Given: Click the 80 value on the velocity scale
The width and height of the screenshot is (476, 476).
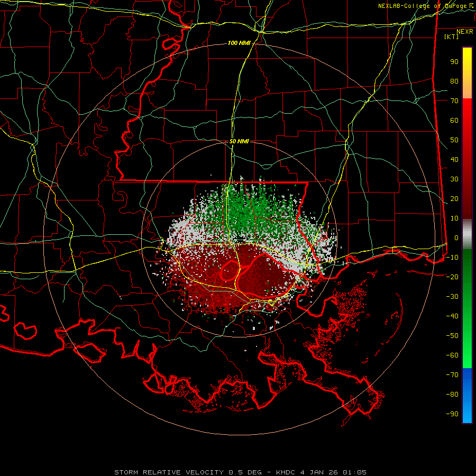Looking at the screenshot, I should click(x=454, y=81).
